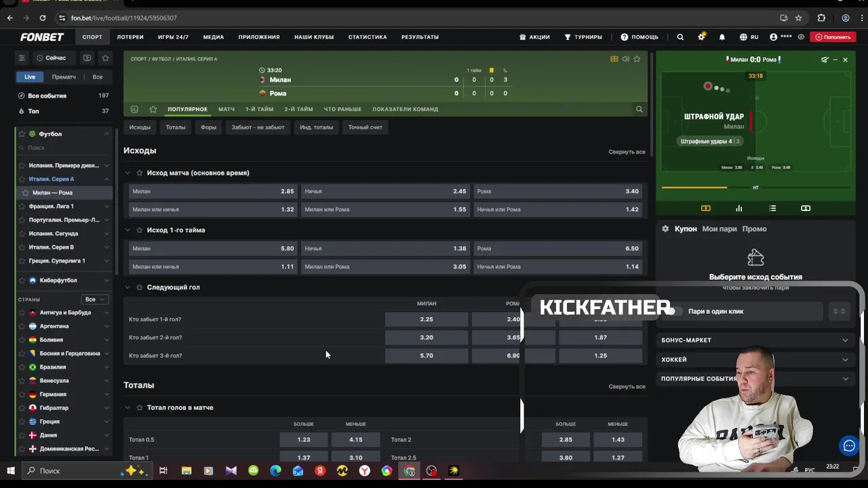Image resolution: width=868 pixels, height=488 pixels.
Task: Favorite the Милан — Рома match in sidebar
Action: pyautogui.click(x=26, y=192)
